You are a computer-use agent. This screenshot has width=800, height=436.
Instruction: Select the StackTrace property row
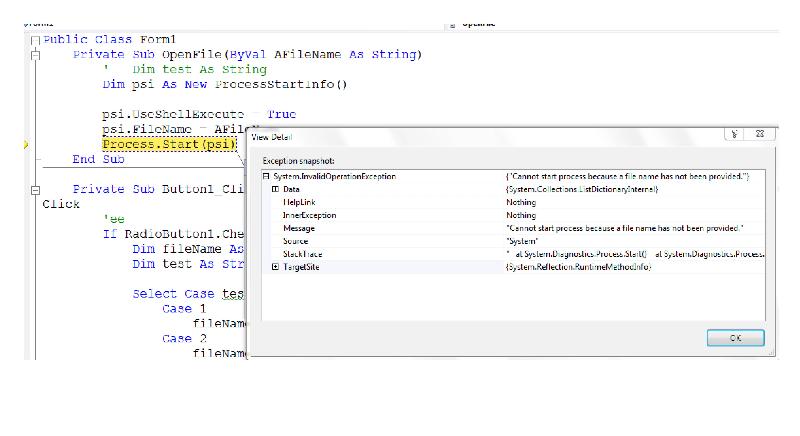pyautogui.click(x=513, y=254)
